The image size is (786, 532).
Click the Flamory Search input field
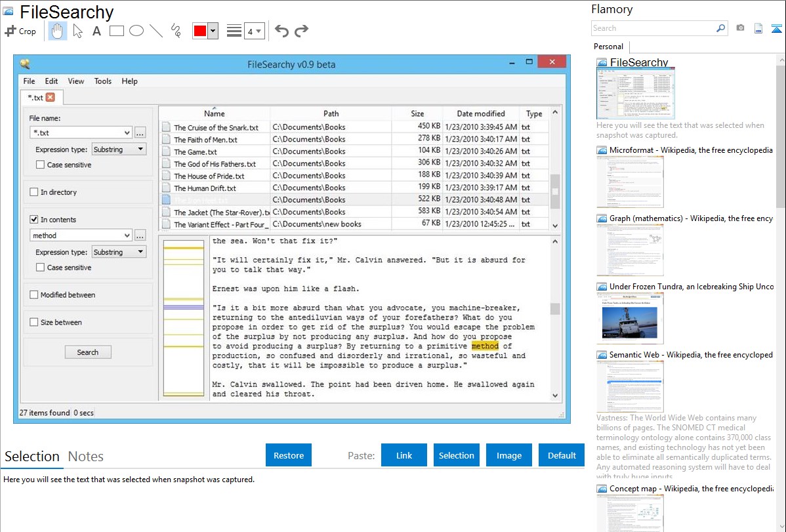tap(653, 28)
